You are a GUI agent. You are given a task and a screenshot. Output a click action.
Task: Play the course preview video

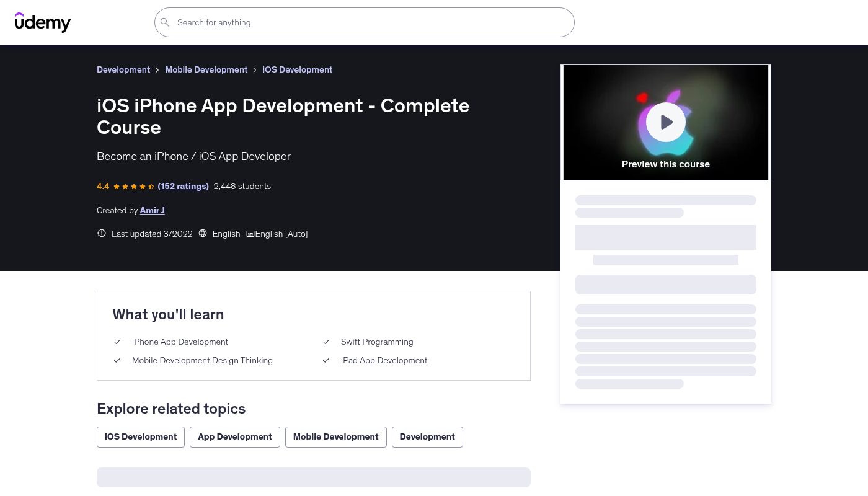point(665,122)
